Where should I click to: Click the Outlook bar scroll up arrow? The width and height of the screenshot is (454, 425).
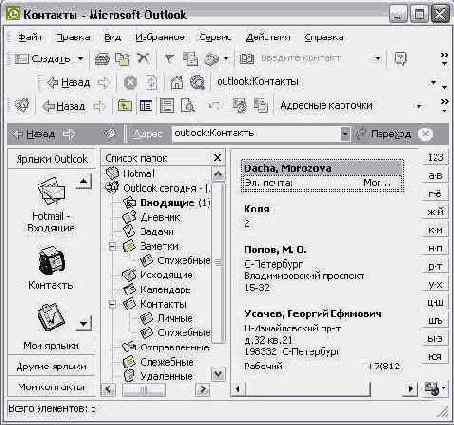(x=84, y=181)
